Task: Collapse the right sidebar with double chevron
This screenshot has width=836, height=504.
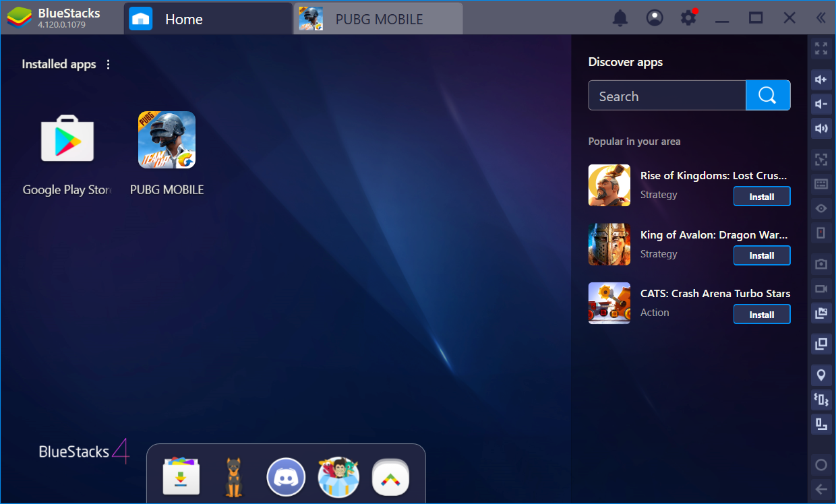Action: [820, 18]
